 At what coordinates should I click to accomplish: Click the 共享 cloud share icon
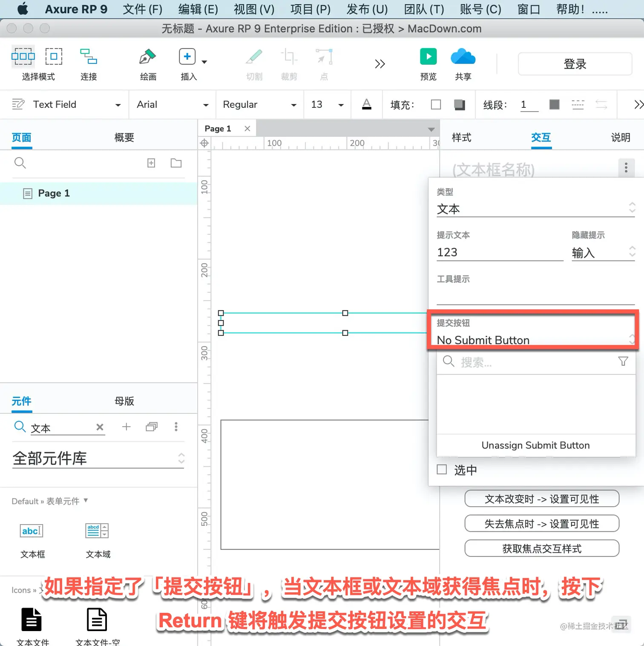point(463,56)
